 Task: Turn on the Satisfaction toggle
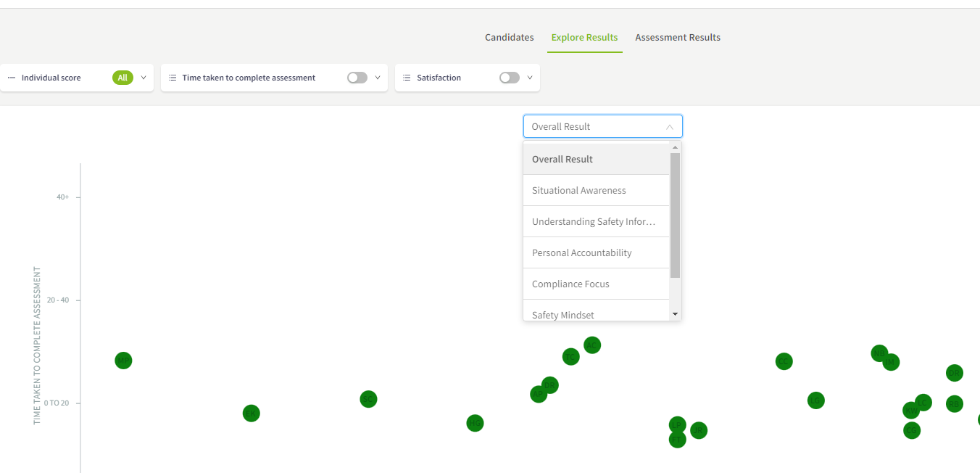[x=509, y=78]
